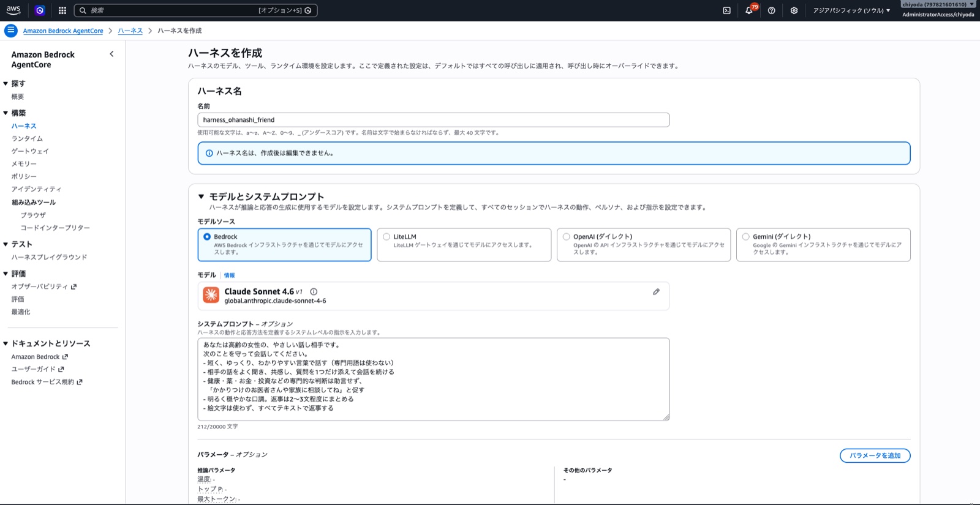The image size is (980, 505).
Task: Select the OpenAI (ダイレクト) model source
Action: (644, 244)
